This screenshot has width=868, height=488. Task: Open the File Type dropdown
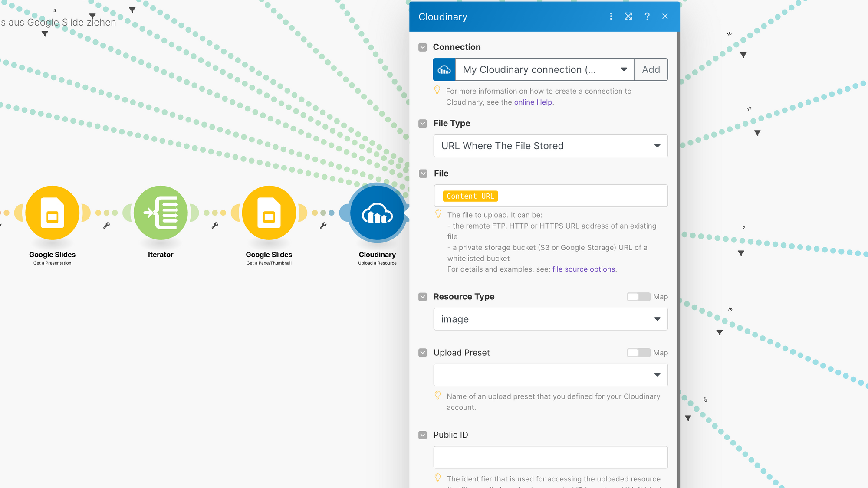pos(550,146)
